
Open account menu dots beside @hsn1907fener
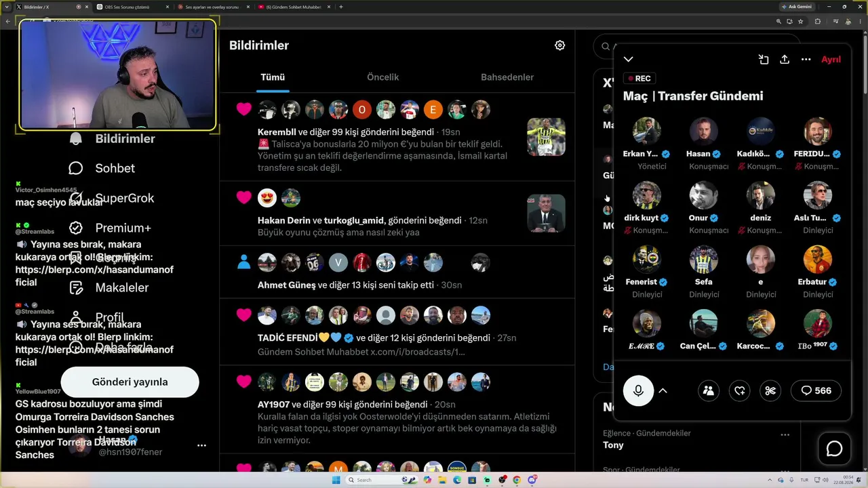tap(201, 445)
